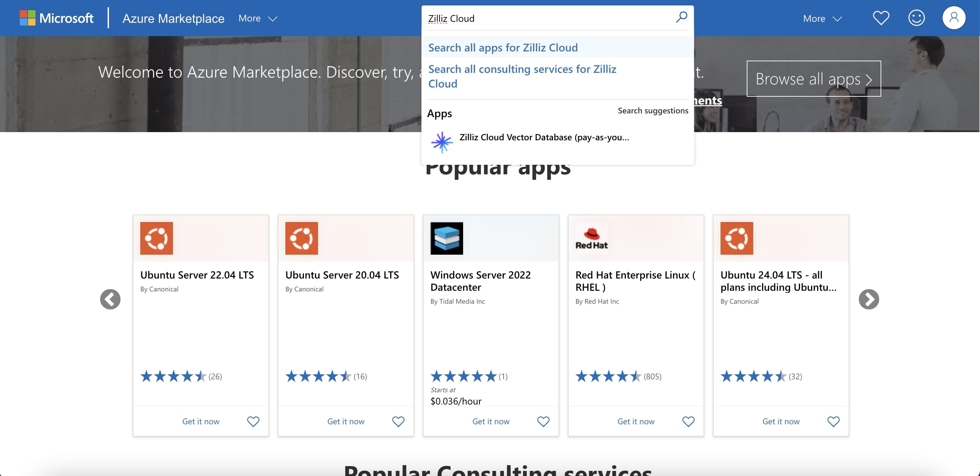Get it now for Ubuntu Server 22.04
This screenshot has width=980, height=476.
point(201,421)
